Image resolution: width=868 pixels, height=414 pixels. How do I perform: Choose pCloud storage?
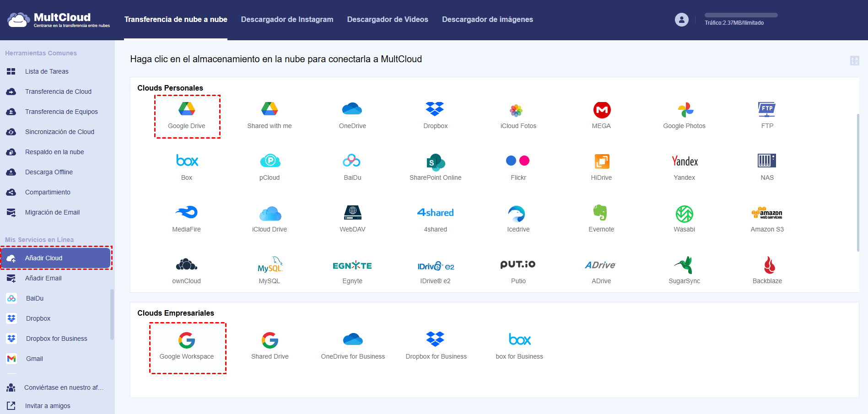[270, 167]
